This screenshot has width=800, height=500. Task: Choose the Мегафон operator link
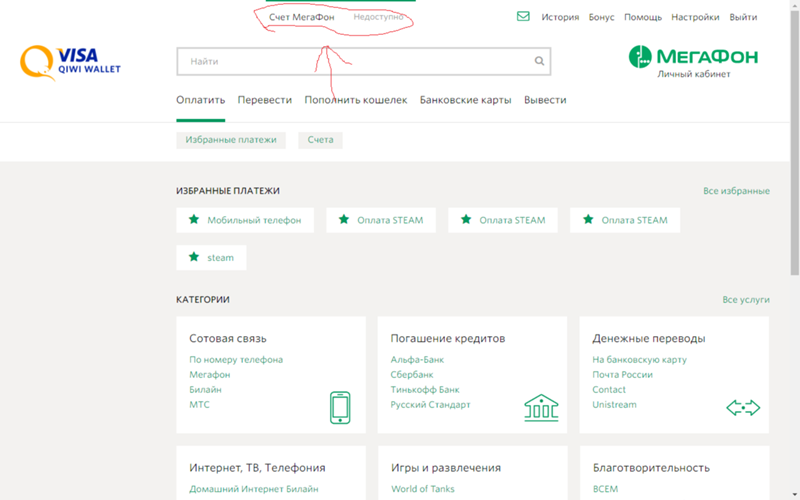point(210,374)
